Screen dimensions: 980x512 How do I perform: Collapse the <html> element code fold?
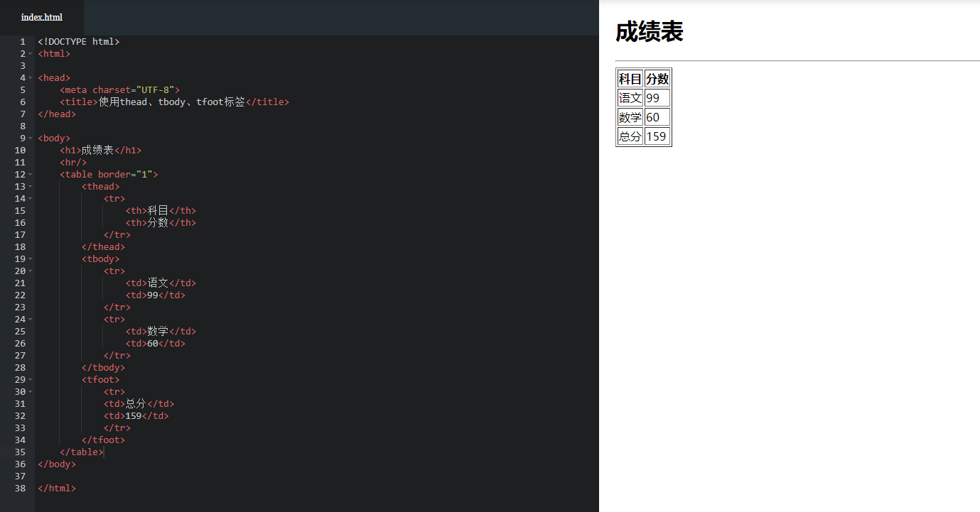(x=30, y=53)
